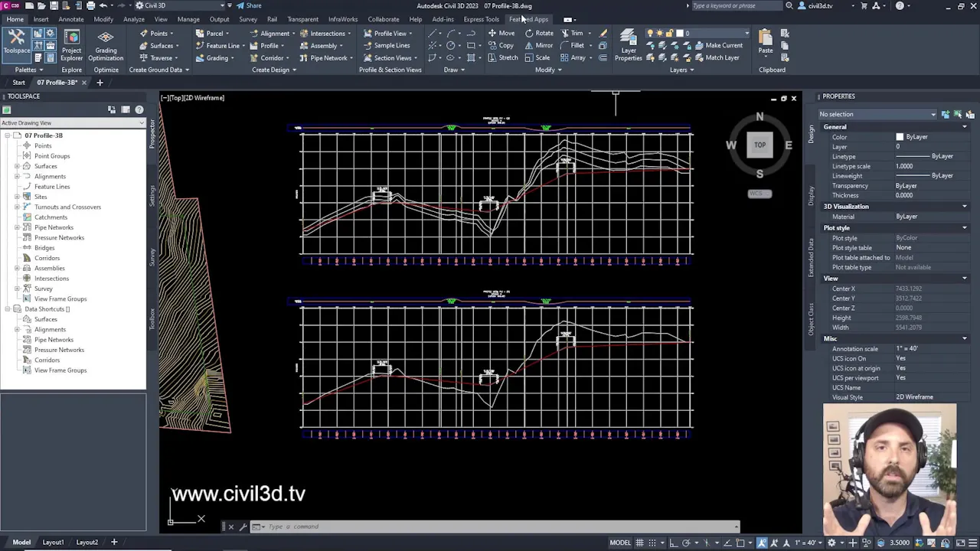Open Project Explorer
The image size is (980, 551).
71,46
